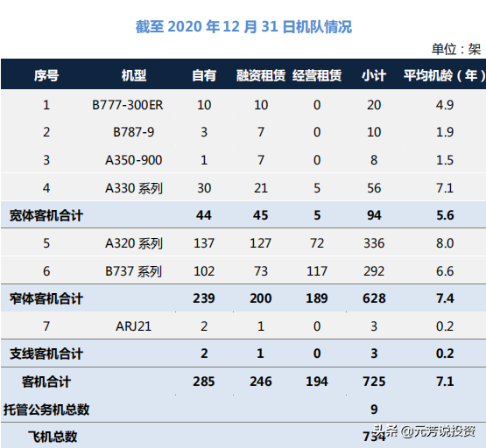The height and width of the screenshot is (448, 486).
Task: Click A320 系列 average age 8.0
Action: 445,243
